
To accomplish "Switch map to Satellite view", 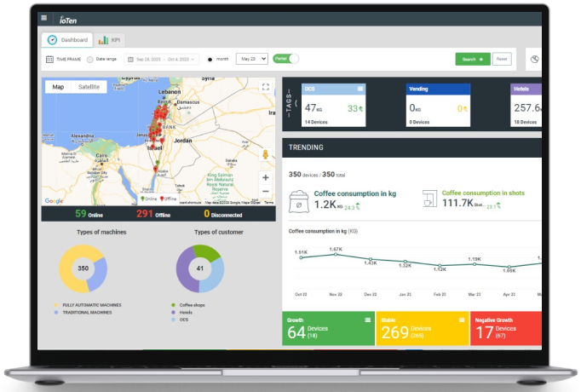I will pos(89,87).
